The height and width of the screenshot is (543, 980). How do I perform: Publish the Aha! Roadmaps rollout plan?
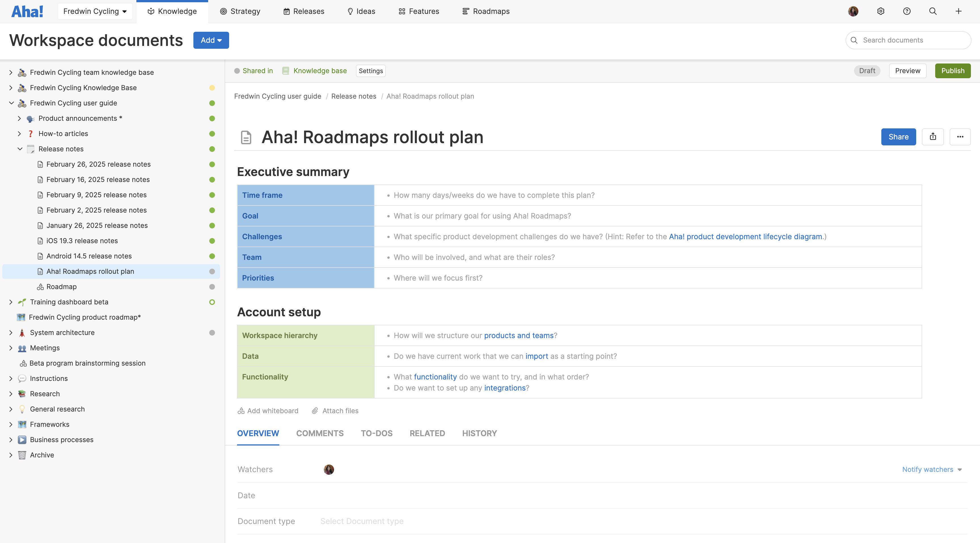pos(952,70)
